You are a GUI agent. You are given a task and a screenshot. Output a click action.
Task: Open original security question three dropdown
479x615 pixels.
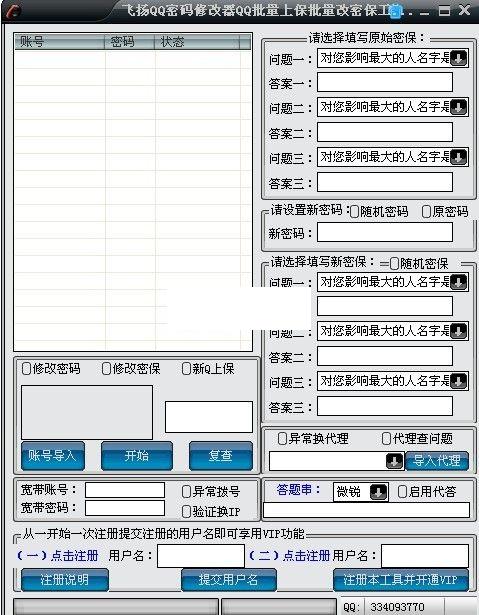458,157
